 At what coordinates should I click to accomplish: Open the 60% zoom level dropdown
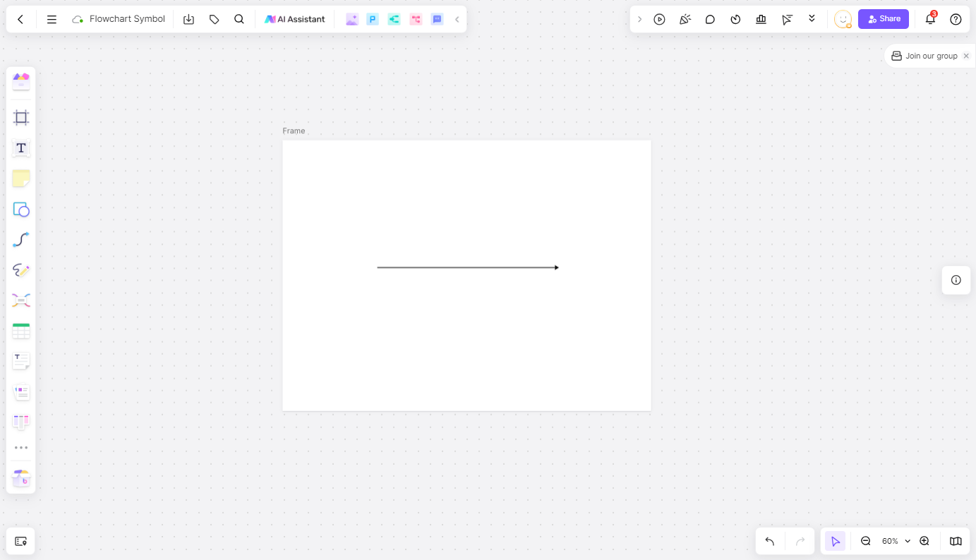pyautogui.click(x=896, y=541)
